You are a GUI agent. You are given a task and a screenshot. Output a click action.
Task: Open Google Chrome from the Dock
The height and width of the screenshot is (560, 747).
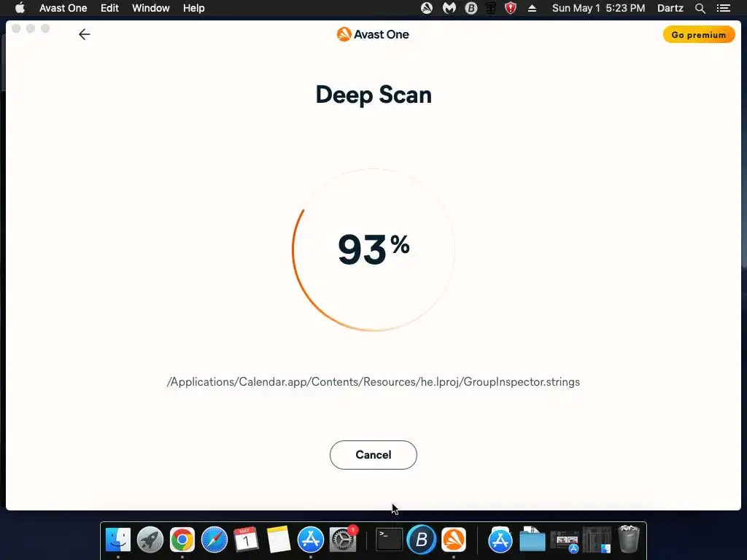182,540
